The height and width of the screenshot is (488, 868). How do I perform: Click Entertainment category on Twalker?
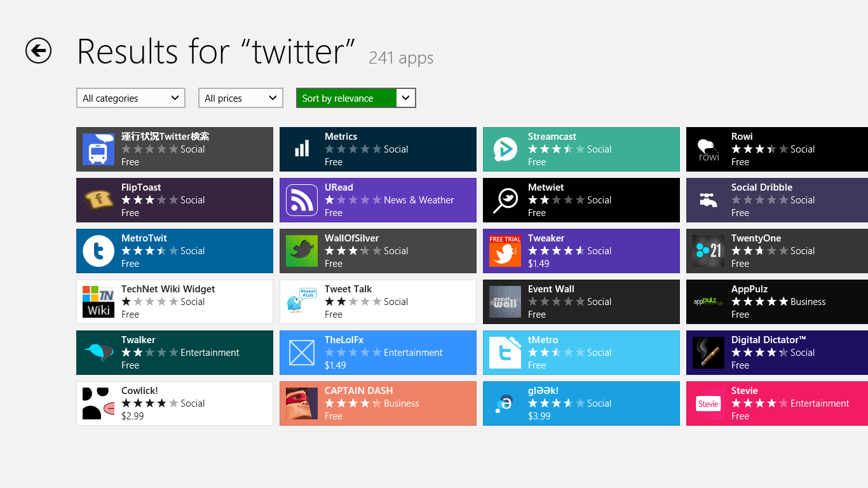(x=210, y=353)
